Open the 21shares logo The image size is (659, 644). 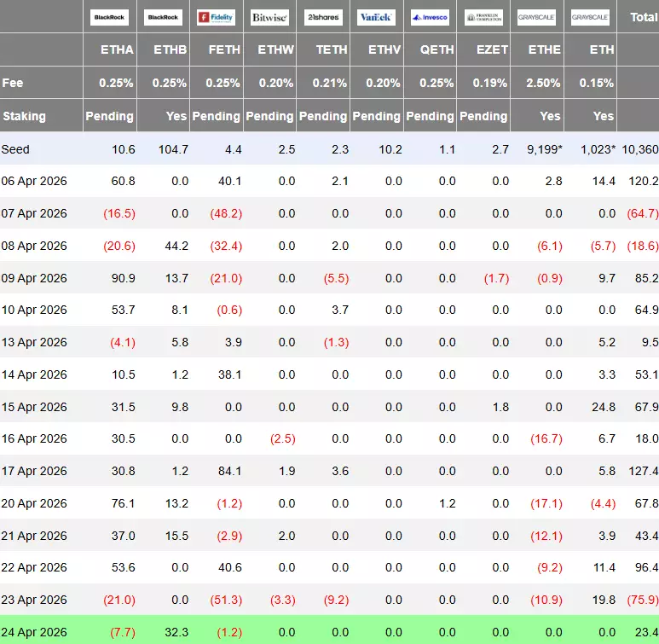click(323, 17)
